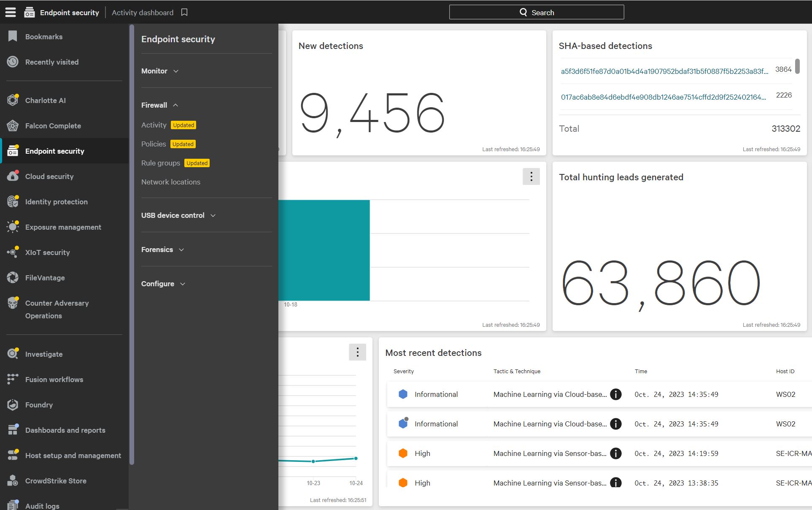Open the Investigate label in the sidebar
The width and height of the screenshot is (812, 510).
coord(44,354)
